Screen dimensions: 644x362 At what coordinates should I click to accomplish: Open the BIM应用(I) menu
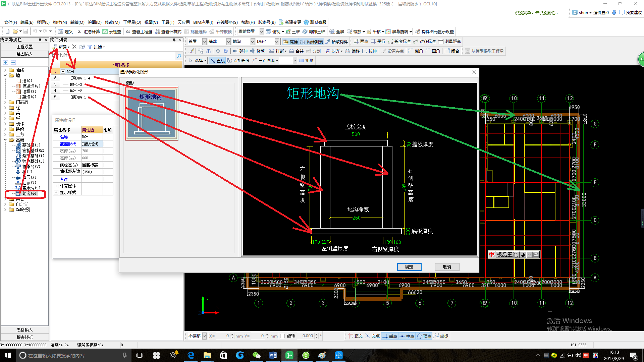203,22
